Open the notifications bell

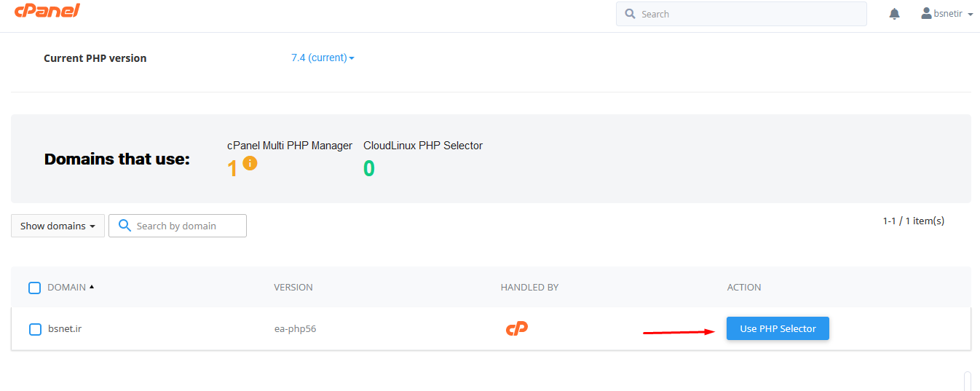click(895, 14)
